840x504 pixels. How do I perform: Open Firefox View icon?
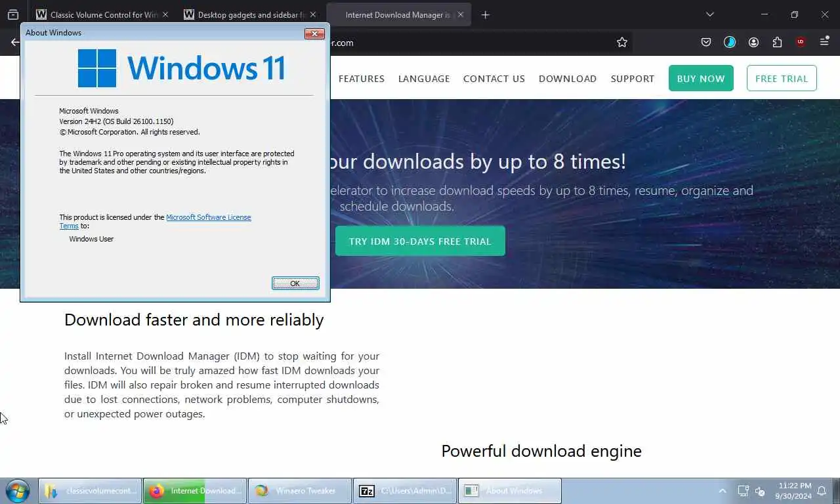13,14
